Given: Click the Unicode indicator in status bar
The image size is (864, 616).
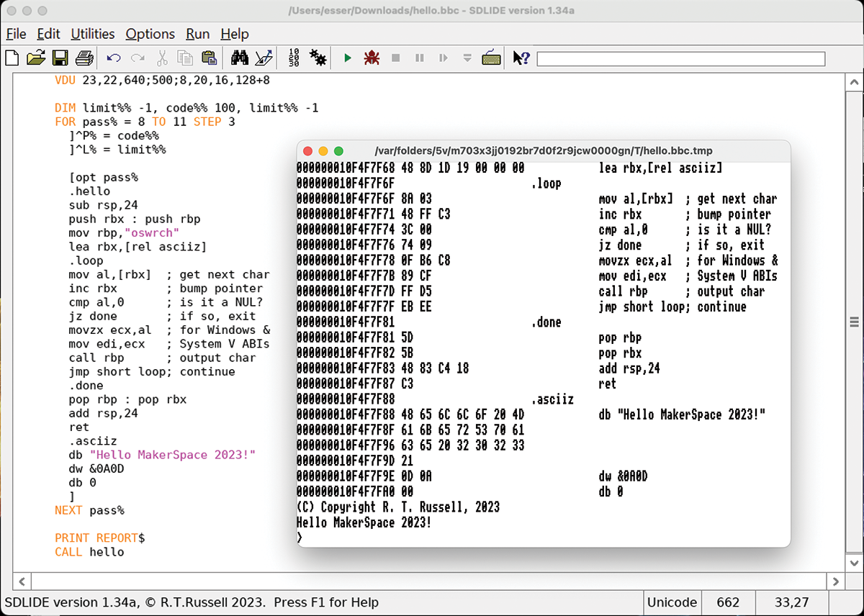Looking at the screenshot, I should pyautogui.click(x=672, y=603).
